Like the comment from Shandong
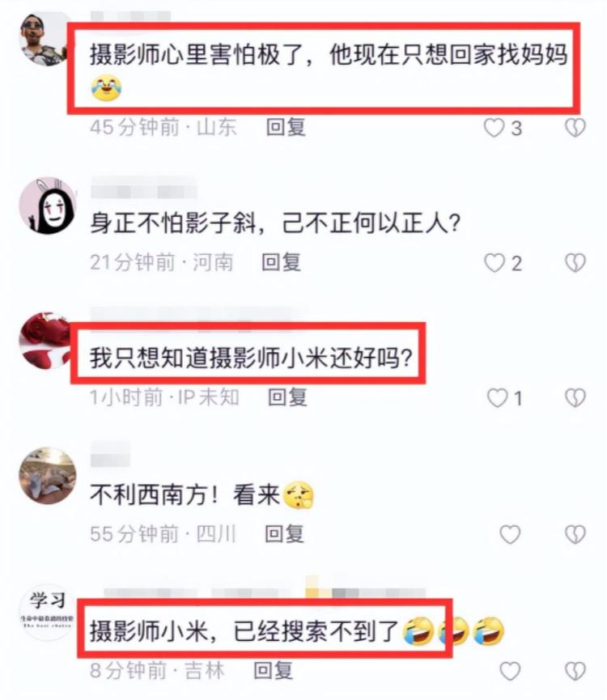Image resolution: width=607 pixels, height=700 pixels. [494, 128]
